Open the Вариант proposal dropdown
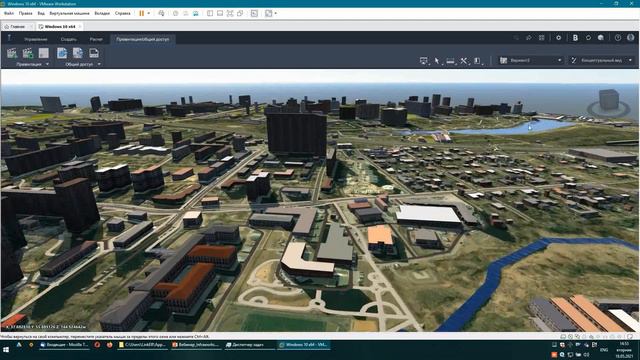Viewport: 640px width, 360px height. pos(531,60)
